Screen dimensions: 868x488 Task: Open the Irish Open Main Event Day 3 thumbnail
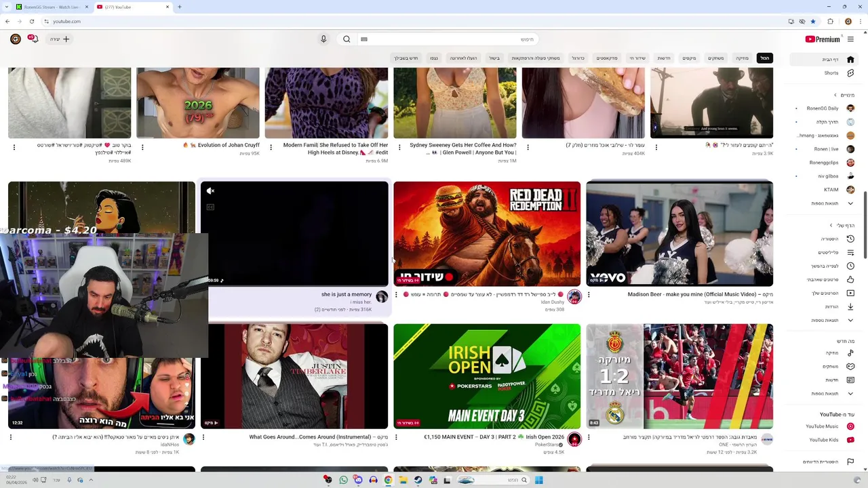pos(487,376)
